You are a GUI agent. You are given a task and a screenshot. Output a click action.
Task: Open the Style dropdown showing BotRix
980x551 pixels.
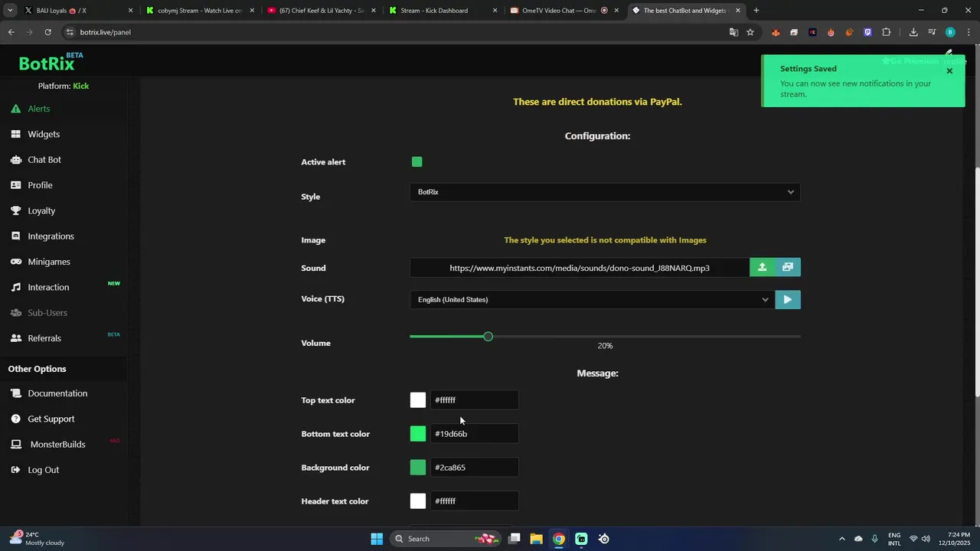click(605, 192)
